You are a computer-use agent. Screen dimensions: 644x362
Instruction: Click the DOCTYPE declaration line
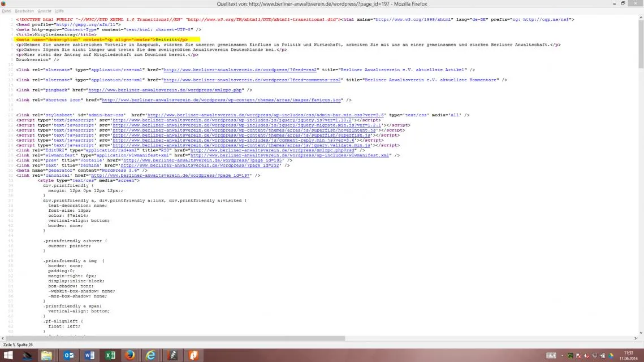[295, 20]
